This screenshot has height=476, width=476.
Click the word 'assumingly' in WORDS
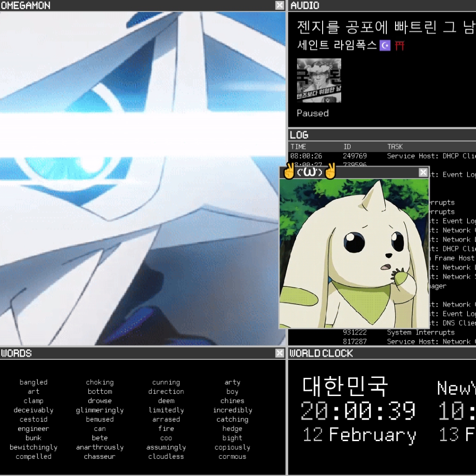pos(166,447)
